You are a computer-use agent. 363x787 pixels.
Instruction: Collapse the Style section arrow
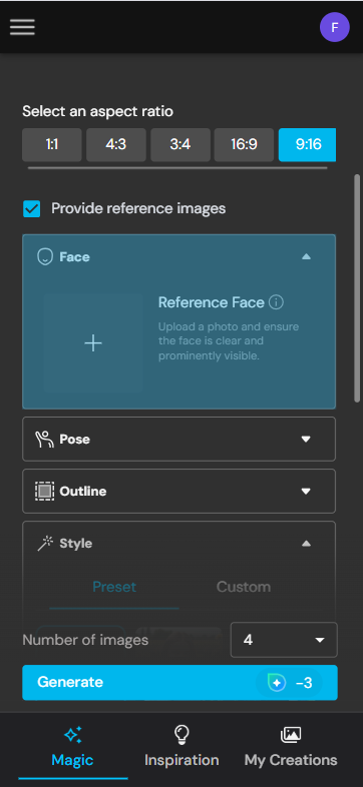pos(306,543)
